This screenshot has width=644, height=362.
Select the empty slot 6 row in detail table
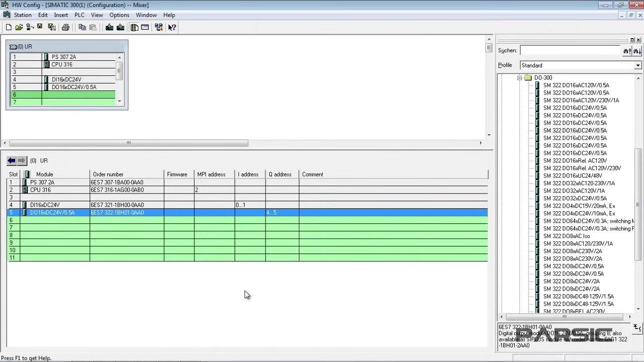(248, 220)
